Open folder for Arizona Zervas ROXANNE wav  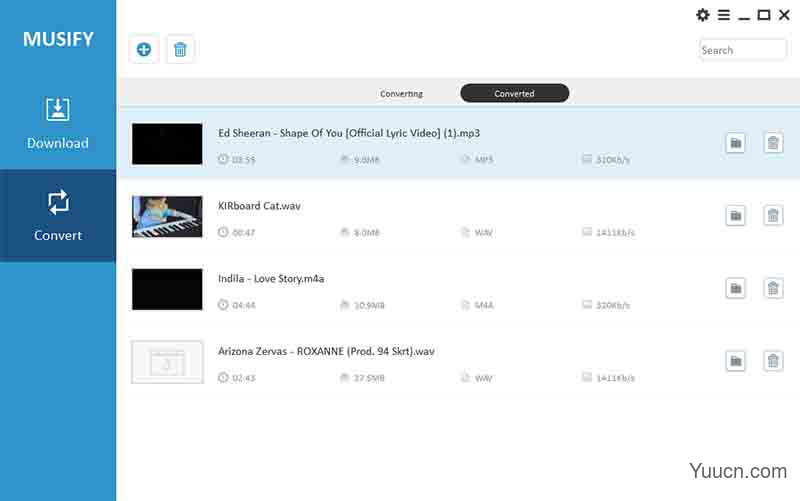tap(736, 361)
